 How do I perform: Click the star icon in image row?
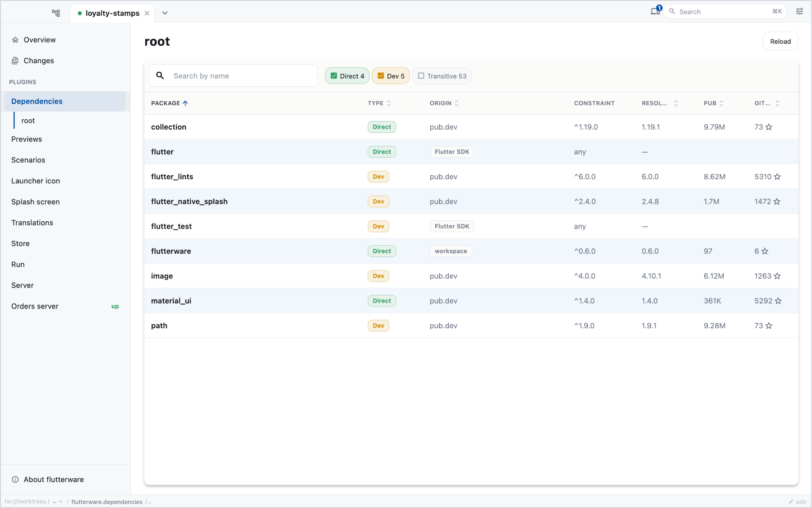coord(777,276)
